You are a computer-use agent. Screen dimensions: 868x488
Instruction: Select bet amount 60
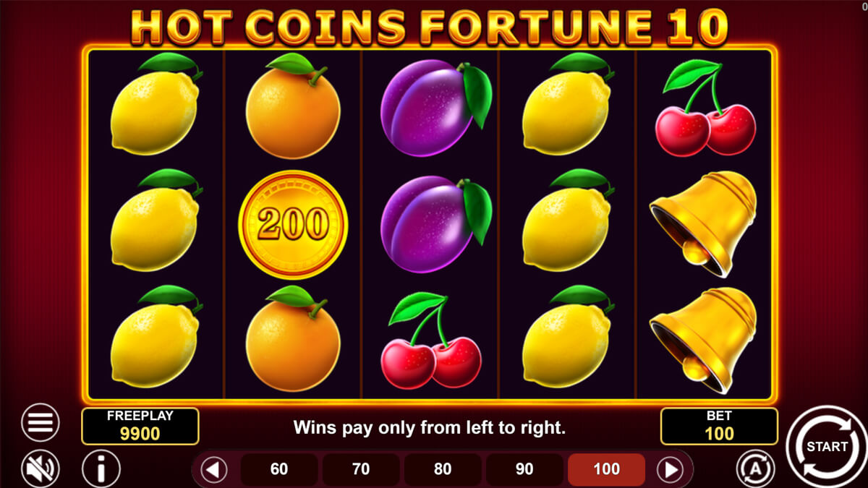279,470
